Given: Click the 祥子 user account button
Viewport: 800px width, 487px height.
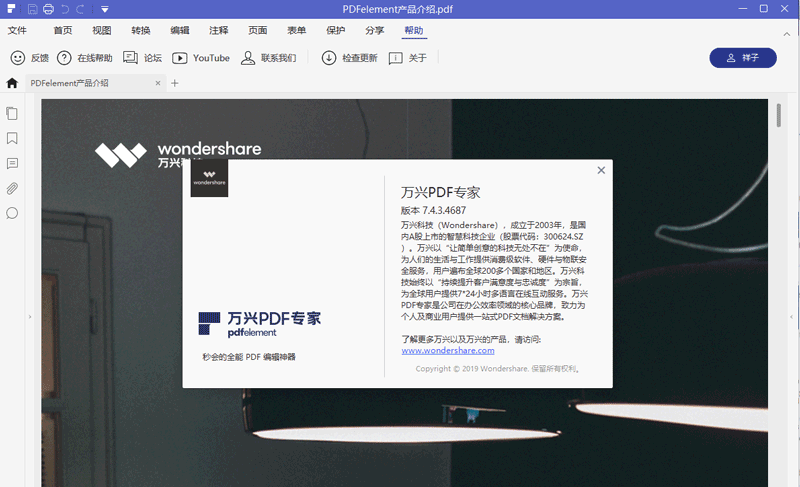Looking at the screenshot, I should click(743, 58).
